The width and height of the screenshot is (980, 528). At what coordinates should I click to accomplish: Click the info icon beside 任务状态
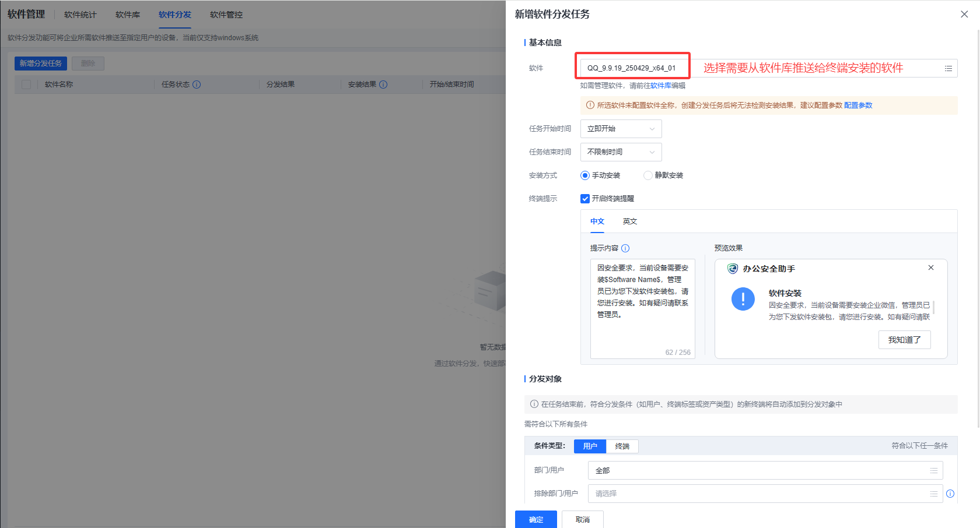(x=197, y=85)
